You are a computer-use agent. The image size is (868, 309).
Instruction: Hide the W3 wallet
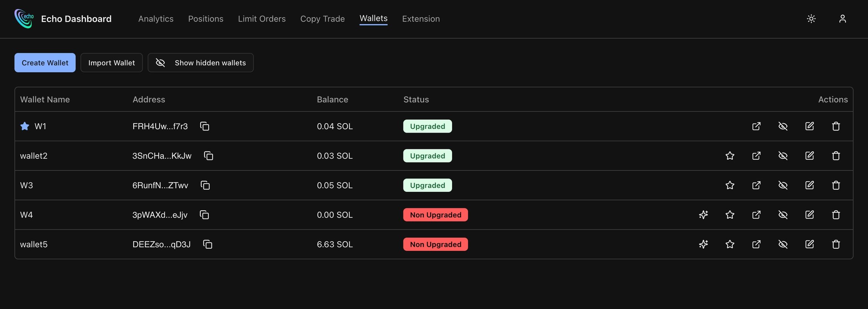783,185
